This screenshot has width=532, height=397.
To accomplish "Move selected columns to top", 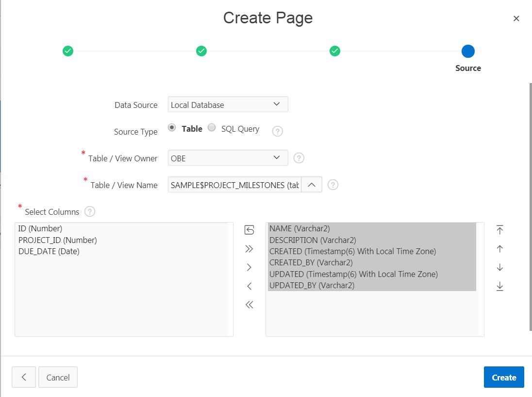I will click(499, 230).
